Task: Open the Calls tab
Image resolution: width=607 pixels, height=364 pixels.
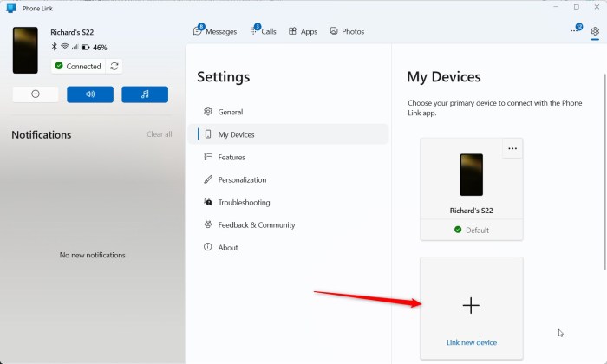Action: (x=264, y=31)
